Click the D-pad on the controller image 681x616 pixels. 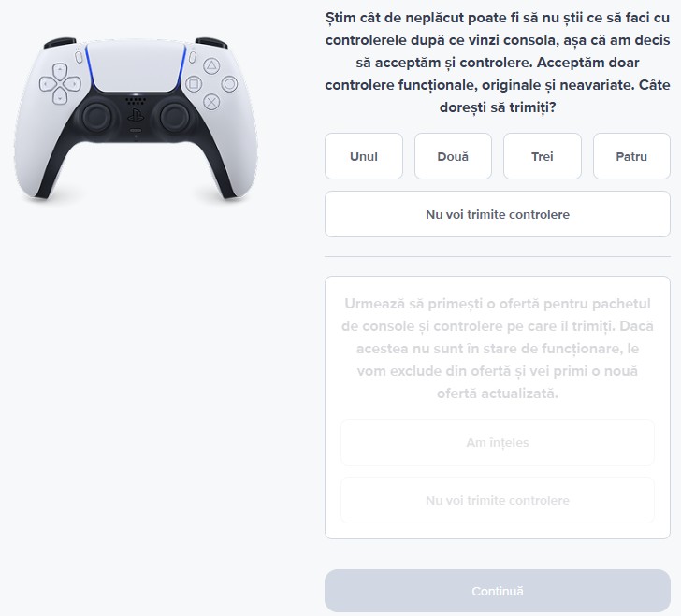[x=60, y=84]
